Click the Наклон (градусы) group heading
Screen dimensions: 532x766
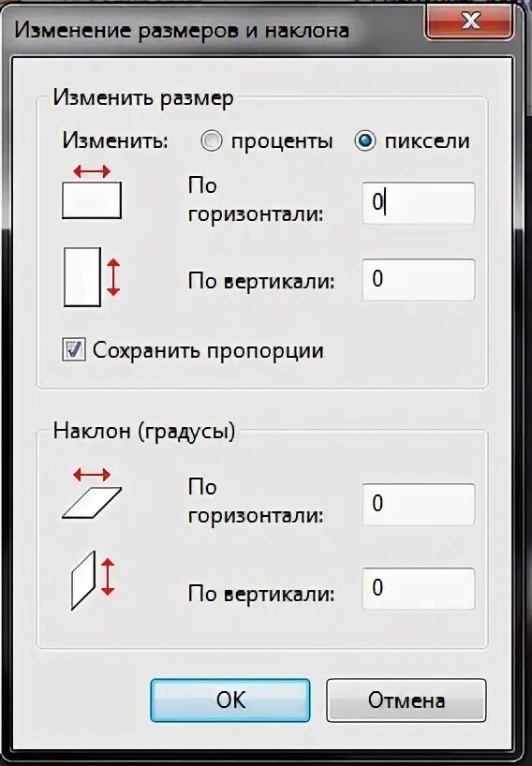144,431
